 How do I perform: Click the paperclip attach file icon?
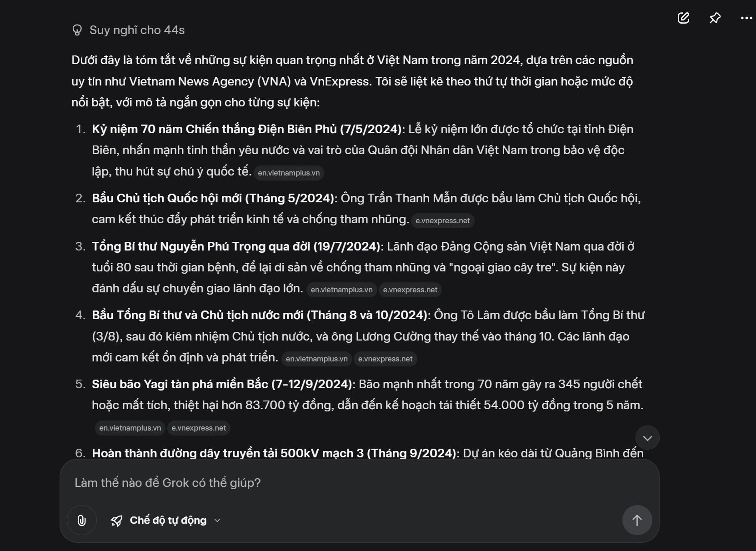pyautogui.click(x=82, y=520)
